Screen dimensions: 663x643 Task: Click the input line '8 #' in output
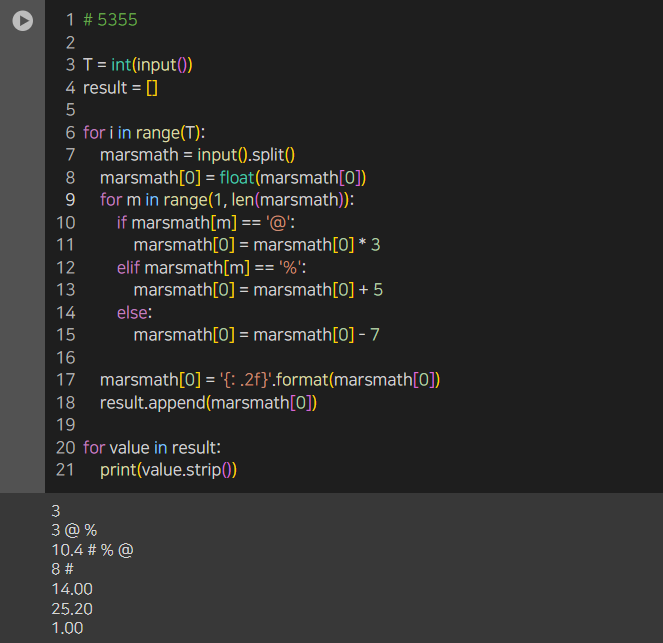coord(63,569)
